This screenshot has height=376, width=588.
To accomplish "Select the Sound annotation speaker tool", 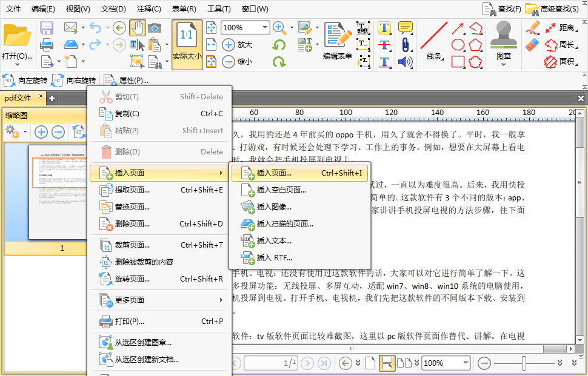I will pos(405,61).
